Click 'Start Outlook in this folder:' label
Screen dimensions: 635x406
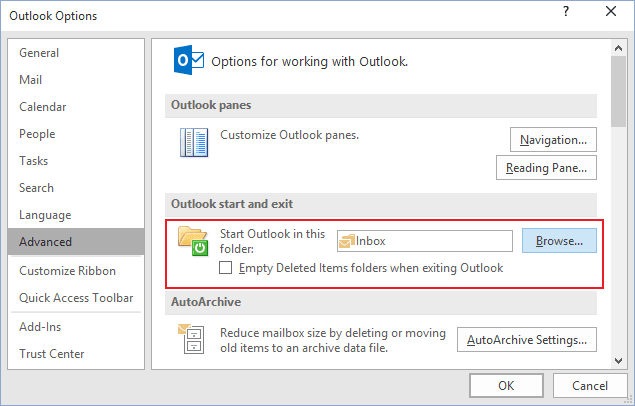[x=273, y=241]
